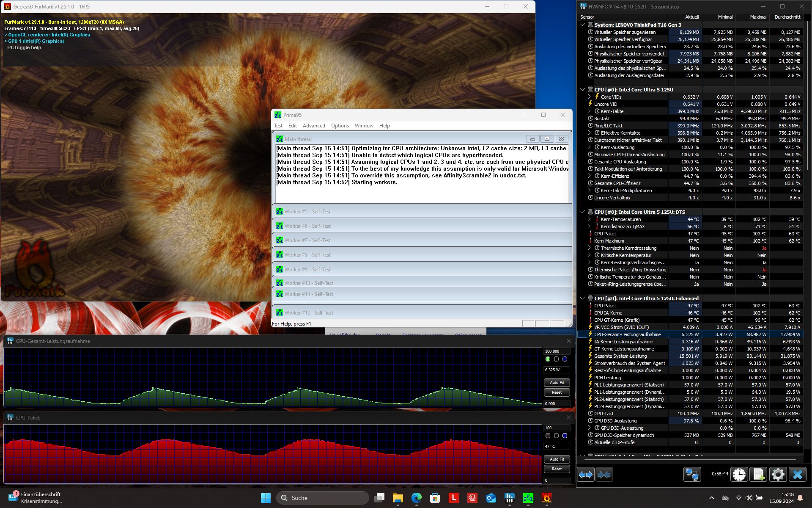Viewport: 812px width, 508px height.
Task: Close sensors with the blue X icon
Action: tap(798, 475)
